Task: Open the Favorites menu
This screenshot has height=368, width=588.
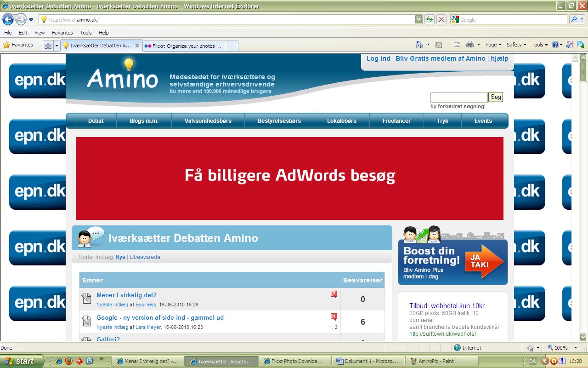Action: click(x=62, y=33)
